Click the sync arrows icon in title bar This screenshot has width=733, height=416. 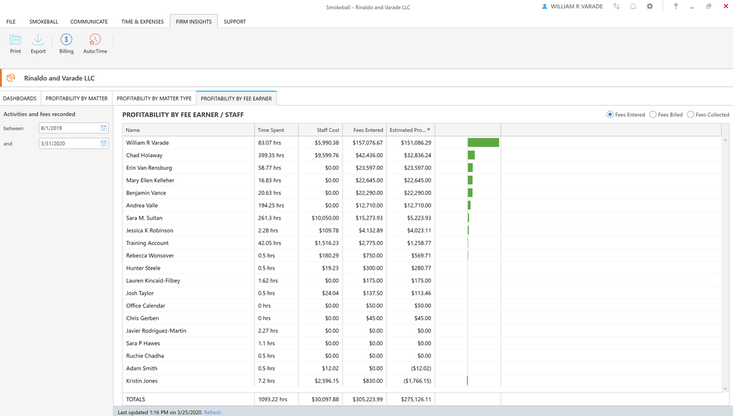617,7
